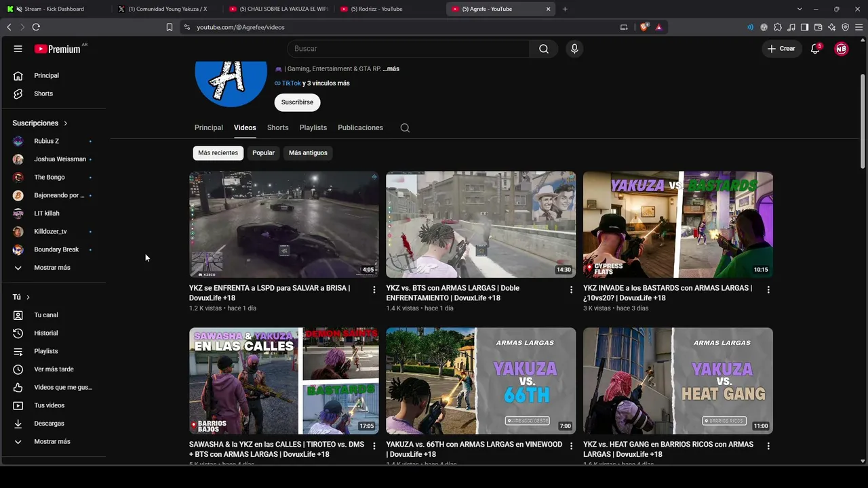868x488 pixels.
Task: Open the NB account avatar menu
Action: 842,49
